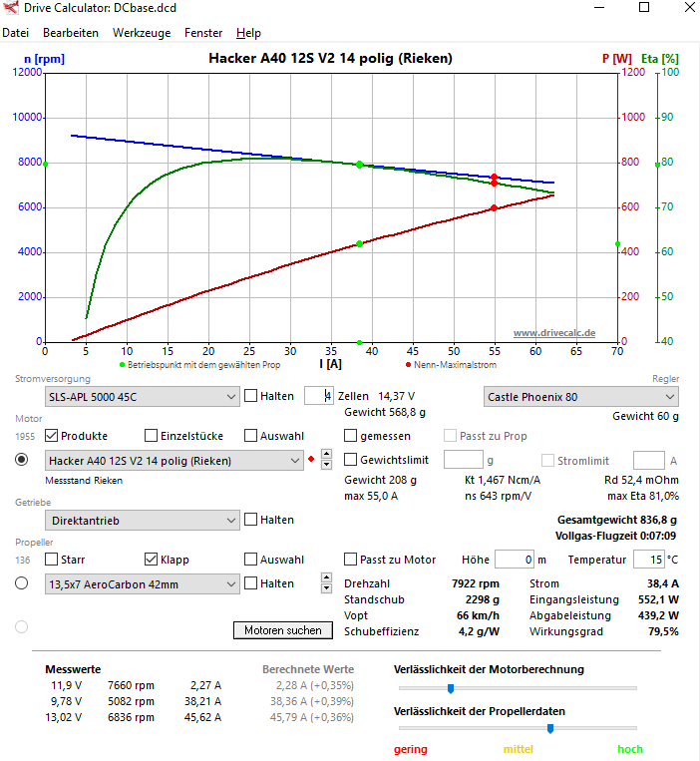The width and height of the screenshot is (700, 761).
Task: Open the 13,5x7 AeroCarbon propeller dropdown
Action: 141,583
